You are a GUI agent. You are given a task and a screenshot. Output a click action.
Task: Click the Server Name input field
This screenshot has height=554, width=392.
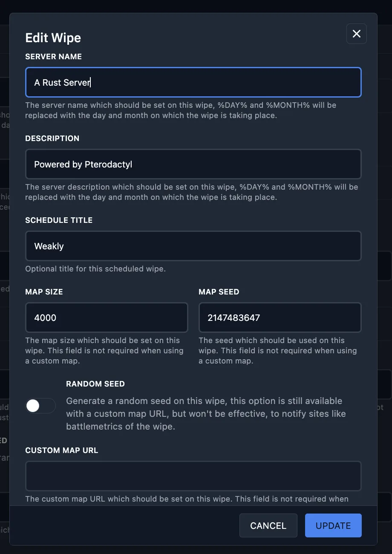tap(193, 82)
